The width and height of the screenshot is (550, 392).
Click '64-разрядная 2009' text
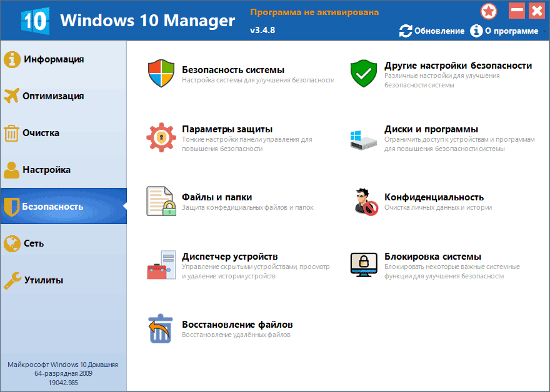point(63,374)
